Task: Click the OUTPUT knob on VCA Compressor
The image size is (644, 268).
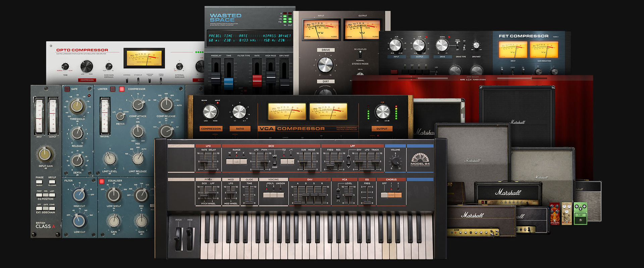Action: coord(382,112)
